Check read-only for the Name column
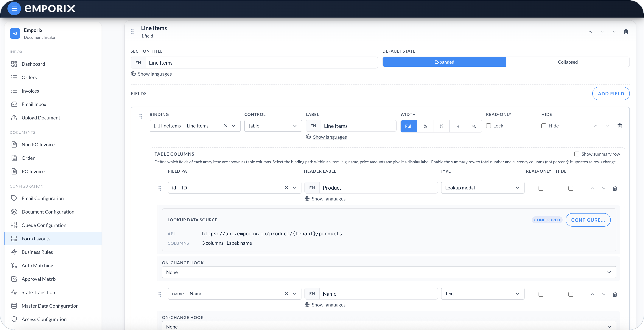 [x=541, y=294]
